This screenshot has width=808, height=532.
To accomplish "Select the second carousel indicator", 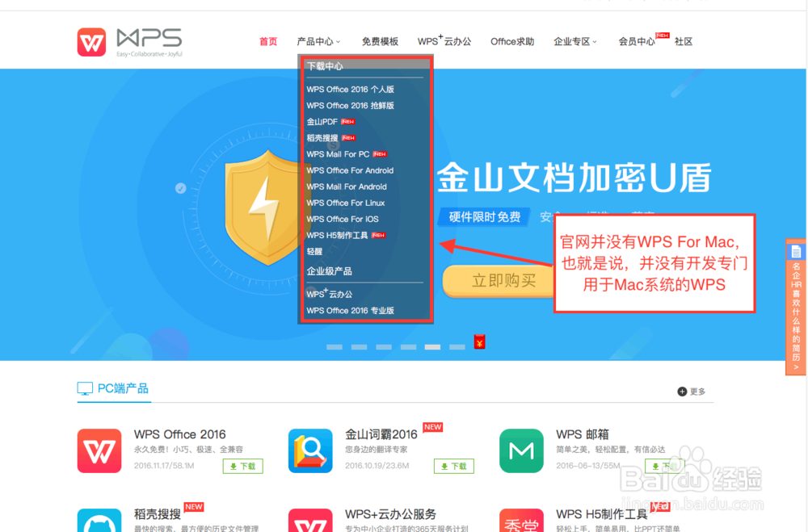I will point(360,347).
